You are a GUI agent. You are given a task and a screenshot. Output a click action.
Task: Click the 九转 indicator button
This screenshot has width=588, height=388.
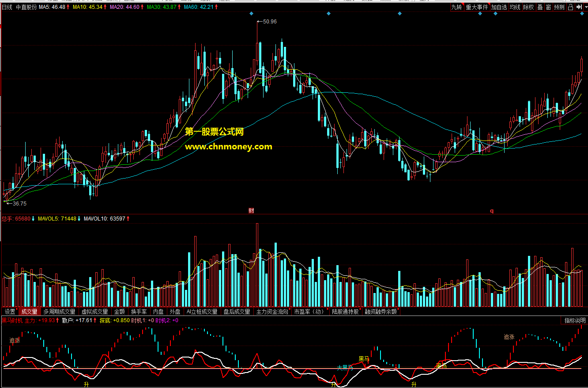[456, 7]
